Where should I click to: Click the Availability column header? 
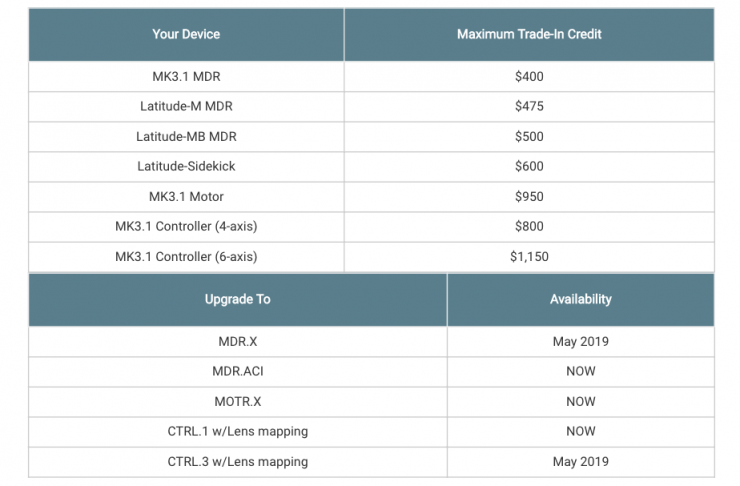(580, 299)
